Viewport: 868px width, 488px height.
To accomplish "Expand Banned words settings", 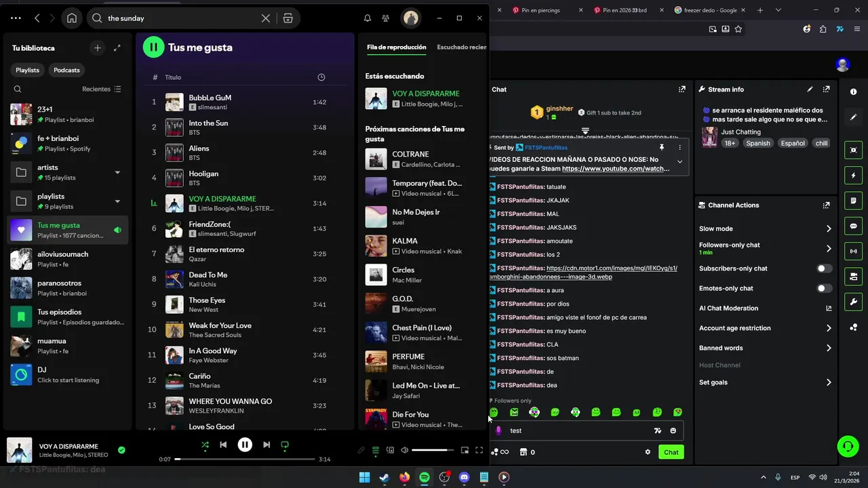I will pos(829,348).
